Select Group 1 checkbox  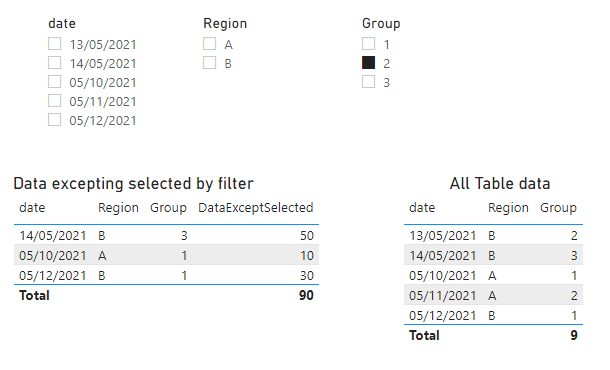click(368, 44)
